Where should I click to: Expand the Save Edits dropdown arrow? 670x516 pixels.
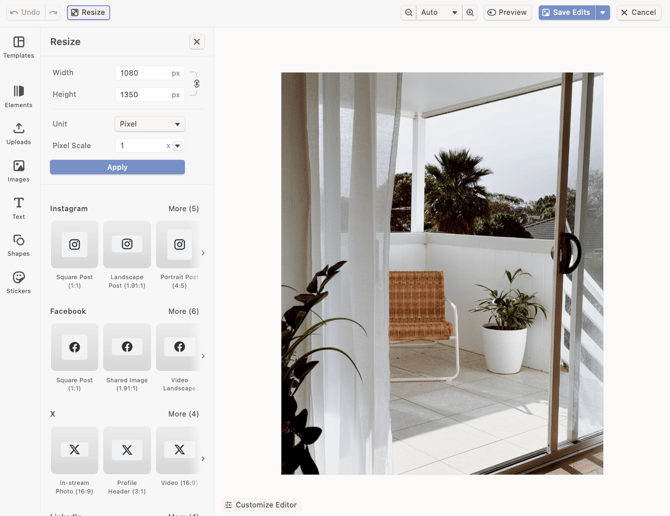602,12
